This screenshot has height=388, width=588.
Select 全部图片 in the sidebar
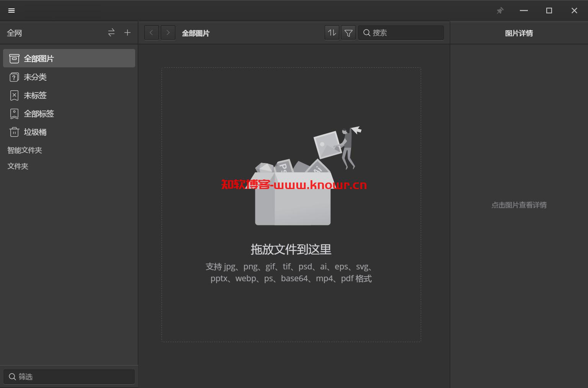pyautogui.click(x=69, y=58)
